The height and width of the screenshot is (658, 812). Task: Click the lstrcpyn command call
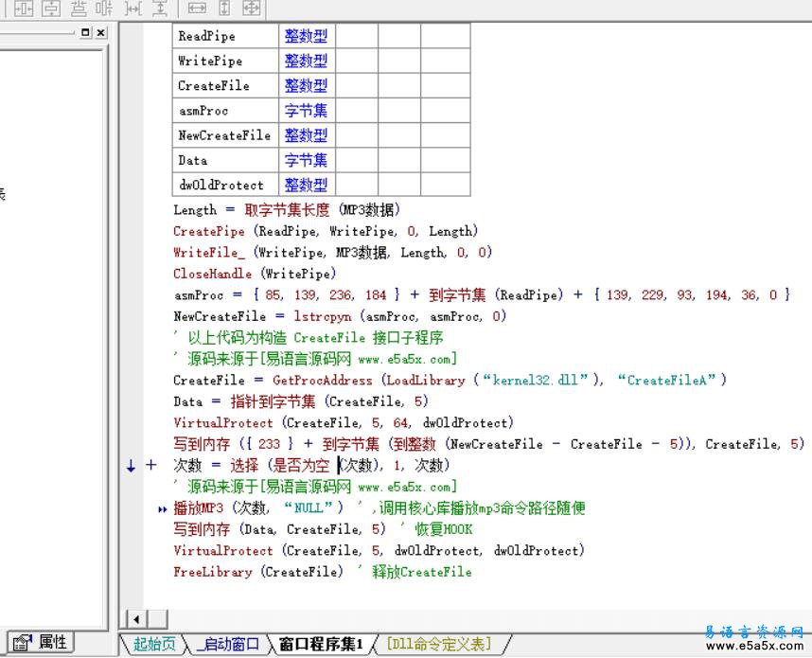(322, 316)
